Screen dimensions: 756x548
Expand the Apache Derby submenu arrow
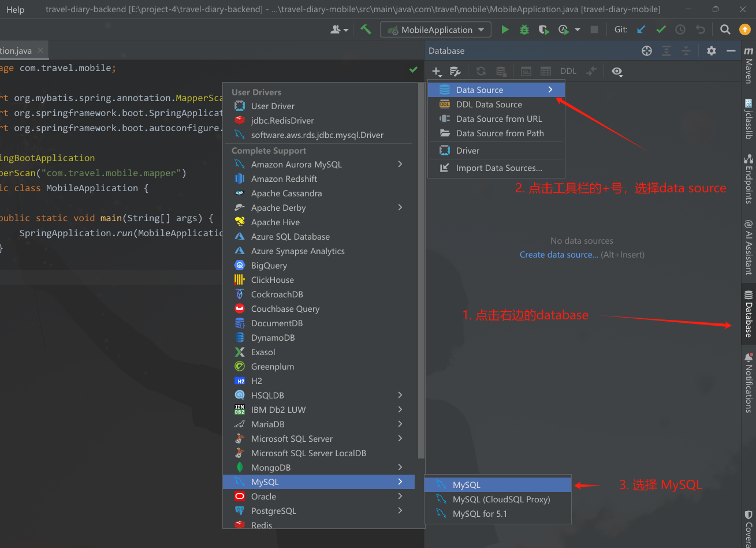click(400, 207)
